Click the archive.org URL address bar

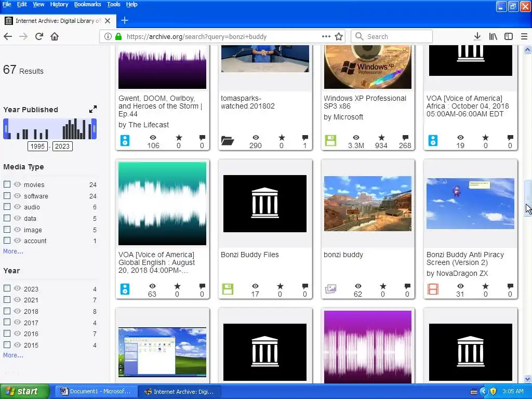pos(222,36)
